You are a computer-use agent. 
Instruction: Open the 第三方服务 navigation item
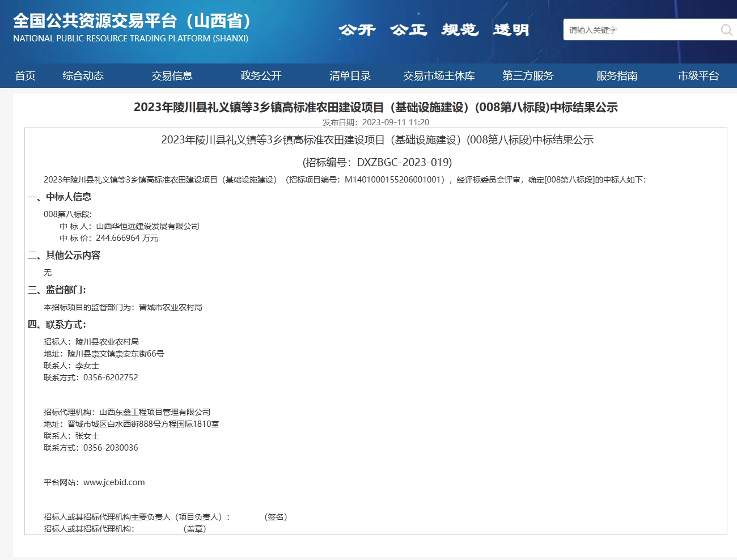pyautogui.click(x=527, y=76)
